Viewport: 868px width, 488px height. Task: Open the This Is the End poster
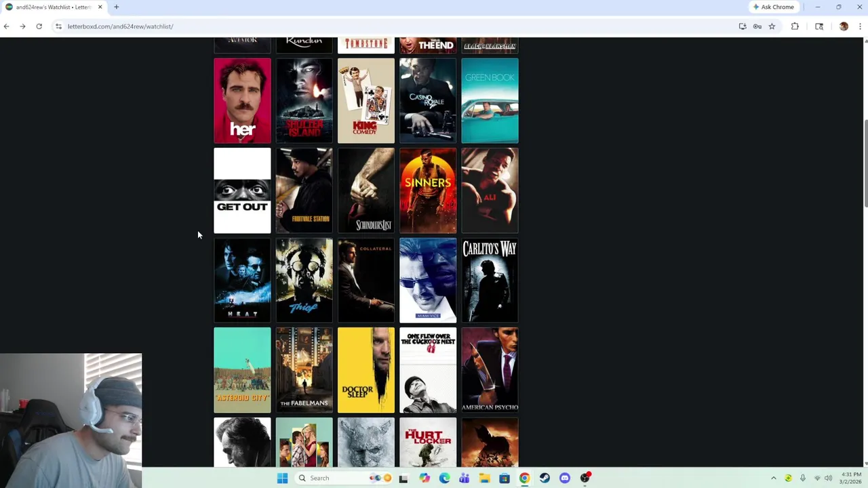[428, 45]
